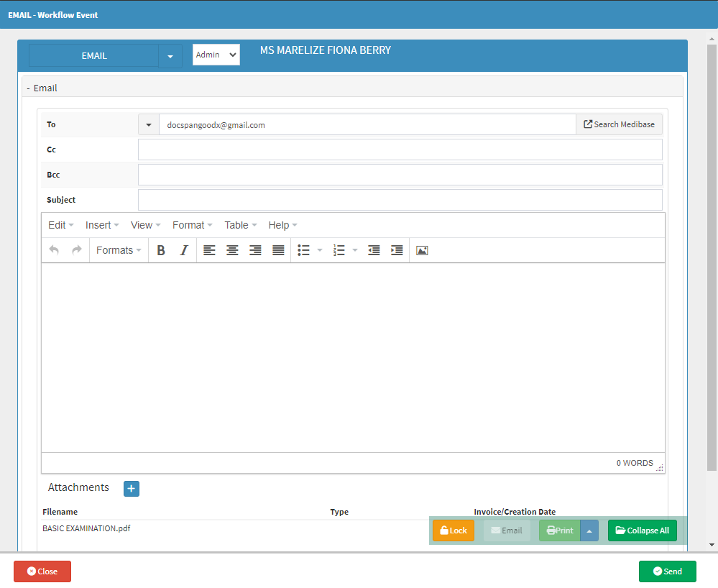Add an attachment with the plus icon

pos(132,489)
